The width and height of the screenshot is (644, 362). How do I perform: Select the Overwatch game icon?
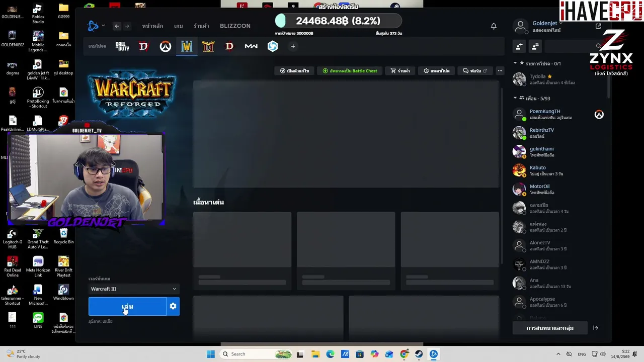click(x=165, y=46)
